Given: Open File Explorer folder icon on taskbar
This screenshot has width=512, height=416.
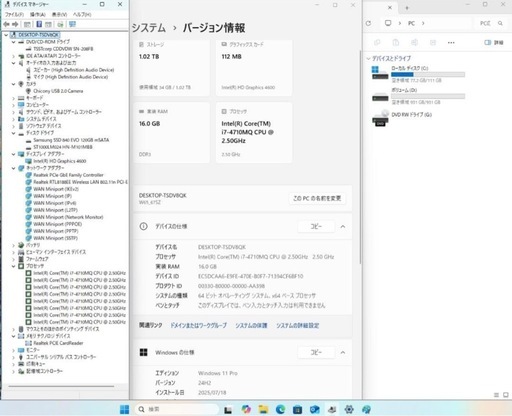Looking at the screenshot, I should pyautogui.click(x=263, y=409).
